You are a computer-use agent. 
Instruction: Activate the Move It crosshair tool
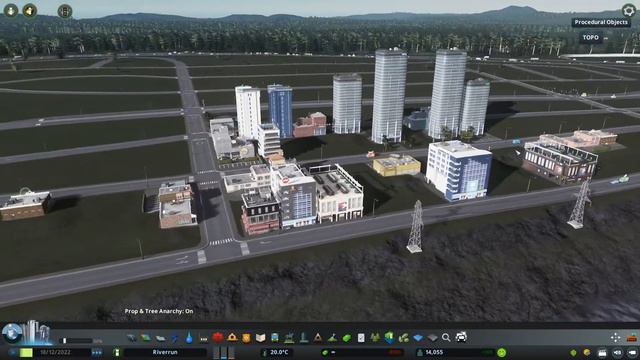pos(616,338)
